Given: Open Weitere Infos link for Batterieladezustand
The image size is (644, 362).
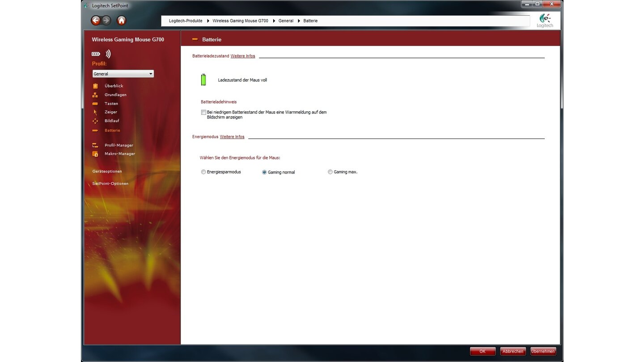Looking at the screenshot, I should click(x=243, y=56).
